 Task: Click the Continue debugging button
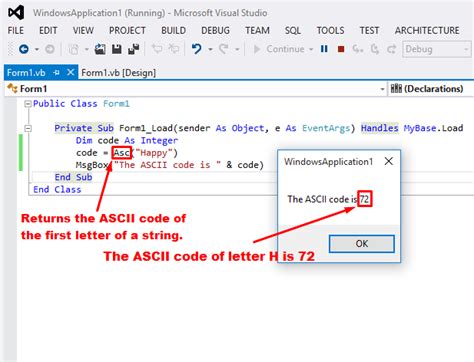[279, 49]
